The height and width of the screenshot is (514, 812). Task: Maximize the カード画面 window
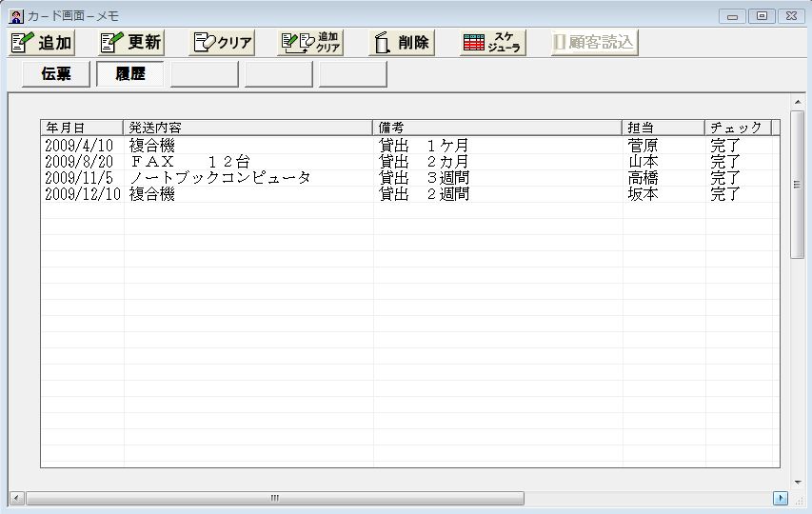point(762,16)
